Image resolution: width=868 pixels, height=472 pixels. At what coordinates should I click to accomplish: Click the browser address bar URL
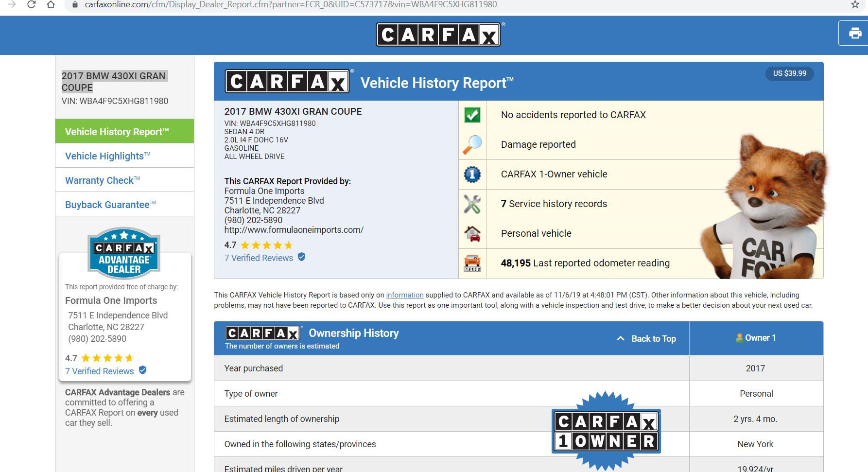[291, 5]
